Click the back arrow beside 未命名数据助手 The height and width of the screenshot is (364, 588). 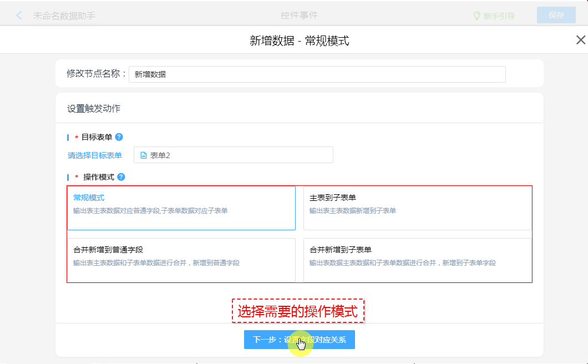click(x=19, y=16)
